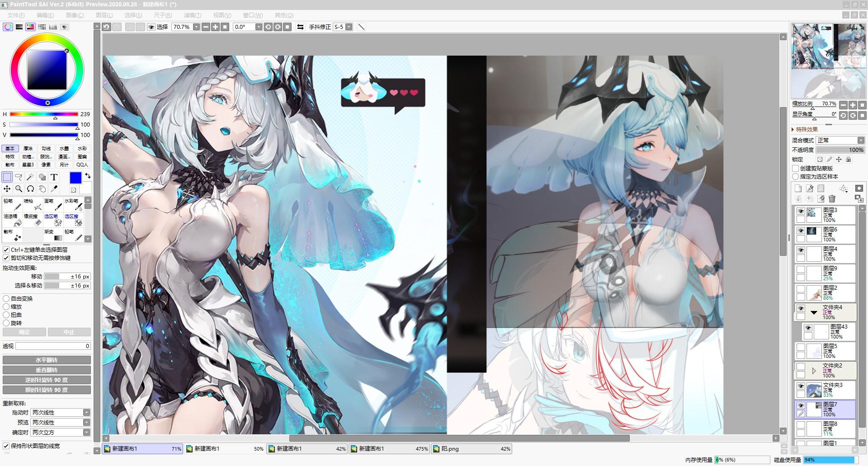Click the horizontal flip view icon in toolbar
Image resolution: width=868 pixels, height=466 pixels.
point(300,27)
